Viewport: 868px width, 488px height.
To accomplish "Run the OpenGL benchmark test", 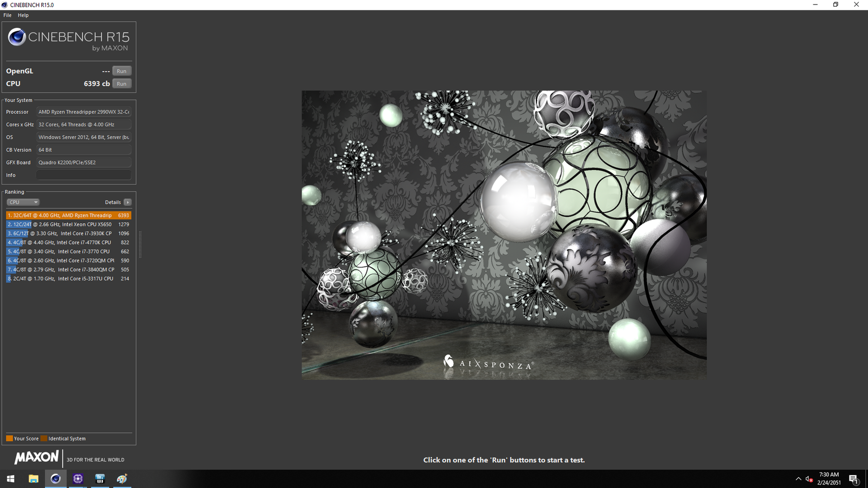I will 122,71.
